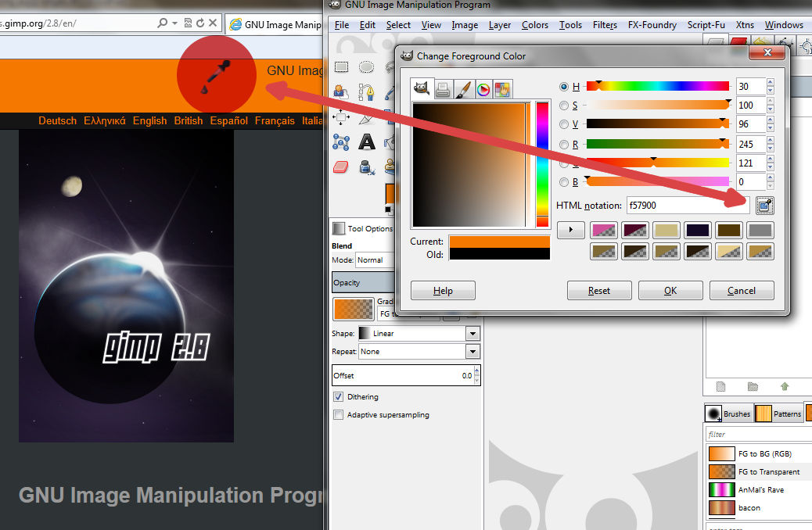Screen dimensions: 812x530
Task: Click the browser refresh icon
Action: pyautogui.click(x=200, y=23)
